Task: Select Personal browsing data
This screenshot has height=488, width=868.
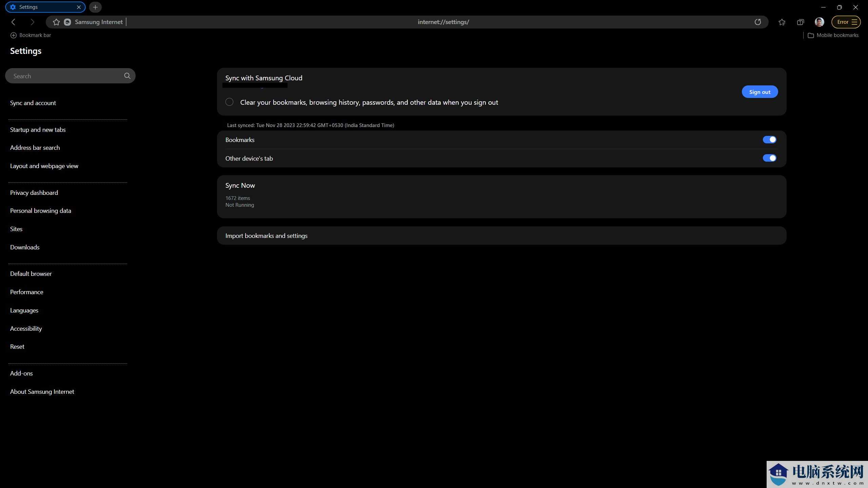Action: pos(40,211)
